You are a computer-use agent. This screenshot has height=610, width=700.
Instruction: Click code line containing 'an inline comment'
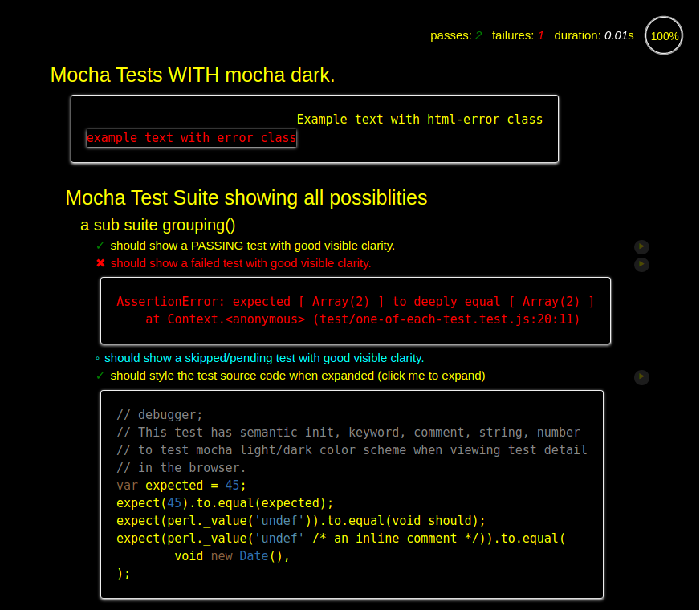340,538
